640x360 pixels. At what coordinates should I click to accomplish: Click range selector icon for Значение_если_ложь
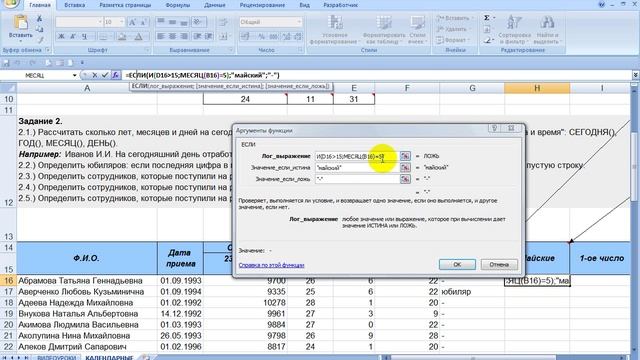pyautogui.click(x=405, y=179)
